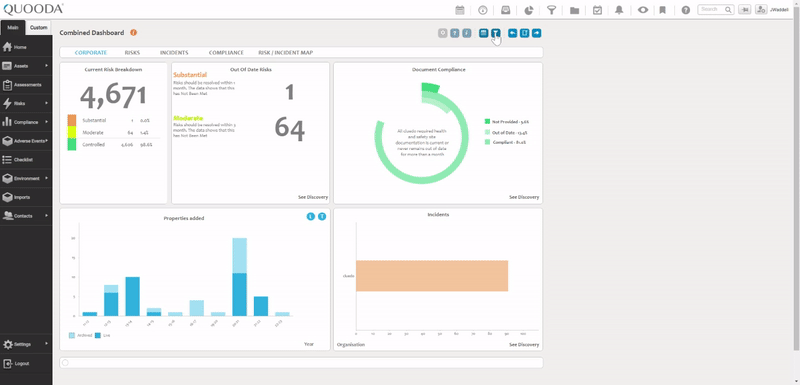Click Logout in the sidebar
This screenshot has width=800, height=385.
[26, 364]
